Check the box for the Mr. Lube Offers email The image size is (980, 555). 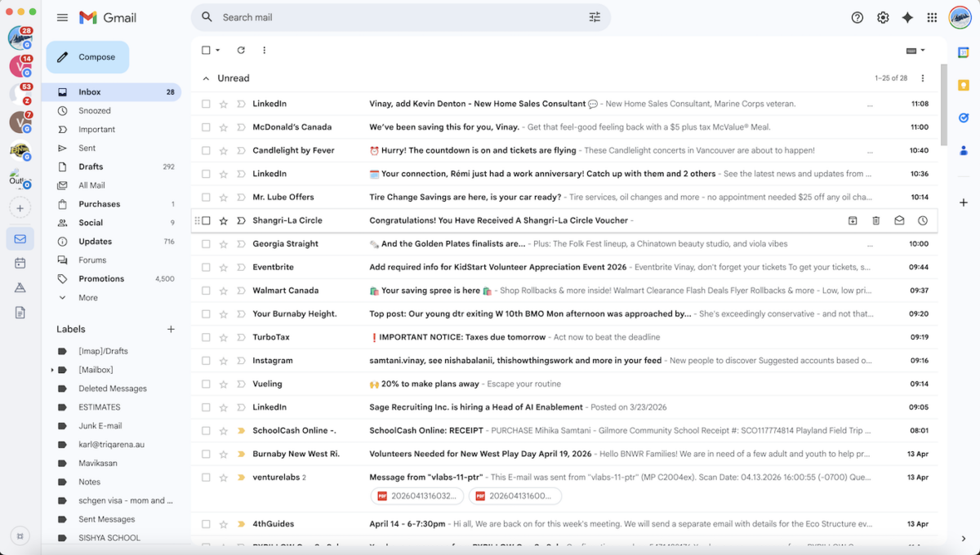point(206,197)
